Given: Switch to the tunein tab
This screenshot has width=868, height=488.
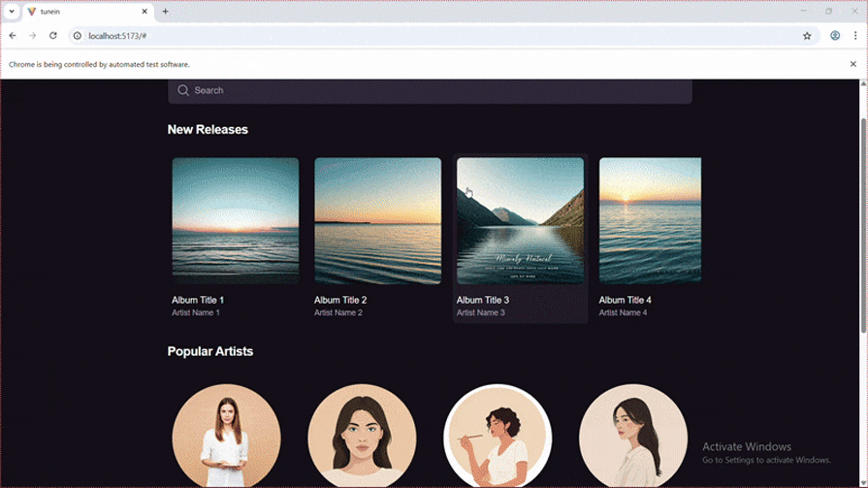Looking at the screenshot, I should 82,12.
